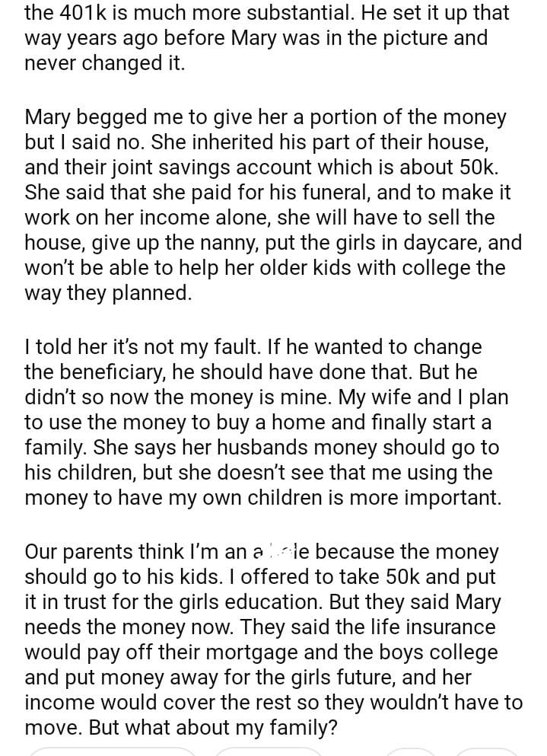Tap the leftmost pill button below the post
Image resolution: width=547 pixels, height=756 pixels.
(x=113, y=752)
